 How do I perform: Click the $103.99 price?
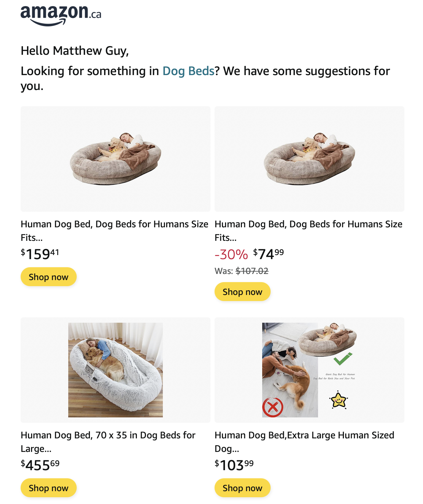pos(234,465)
